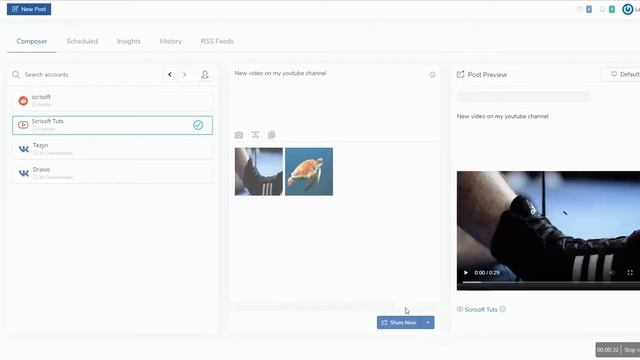Go to next accounts page arrow

184,75
